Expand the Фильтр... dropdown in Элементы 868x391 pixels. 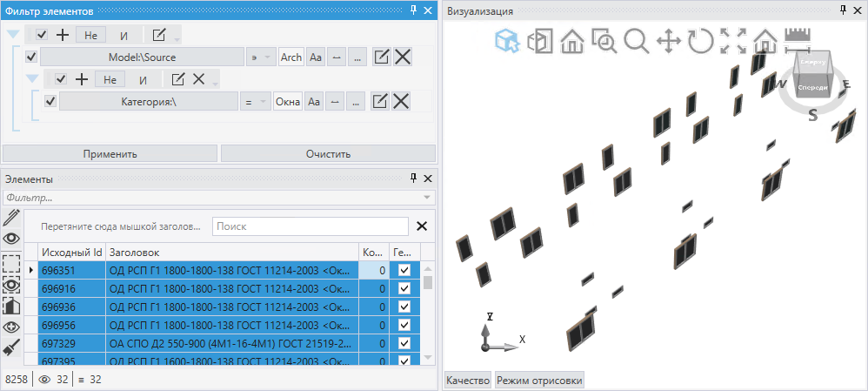point(427,198)
